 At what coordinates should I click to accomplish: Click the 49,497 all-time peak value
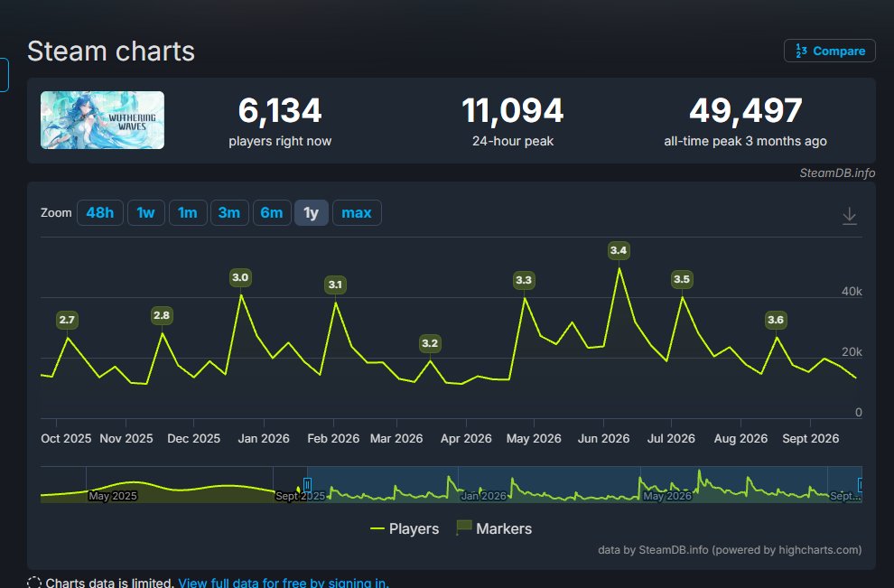tap(746, 110)
